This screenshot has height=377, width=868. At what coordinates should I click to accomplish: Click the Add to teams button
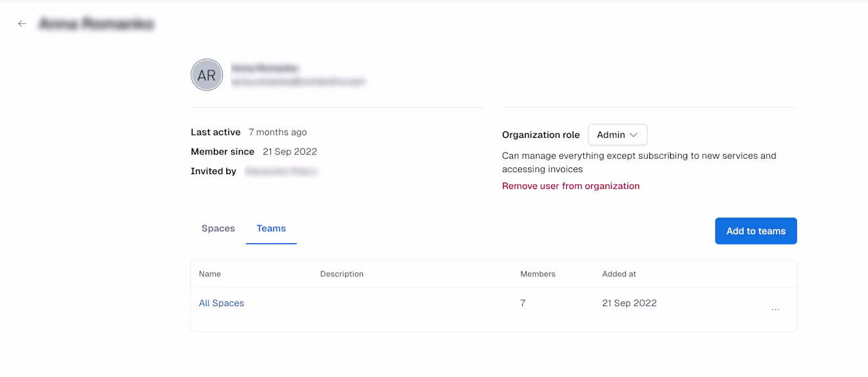click(756, 231)
